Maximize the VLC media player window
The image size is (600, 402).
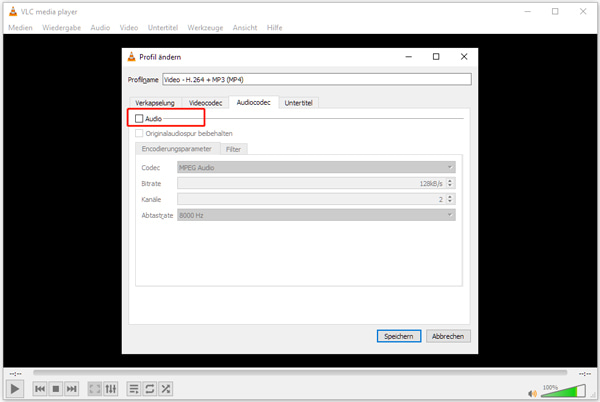[x=555, y=11]
